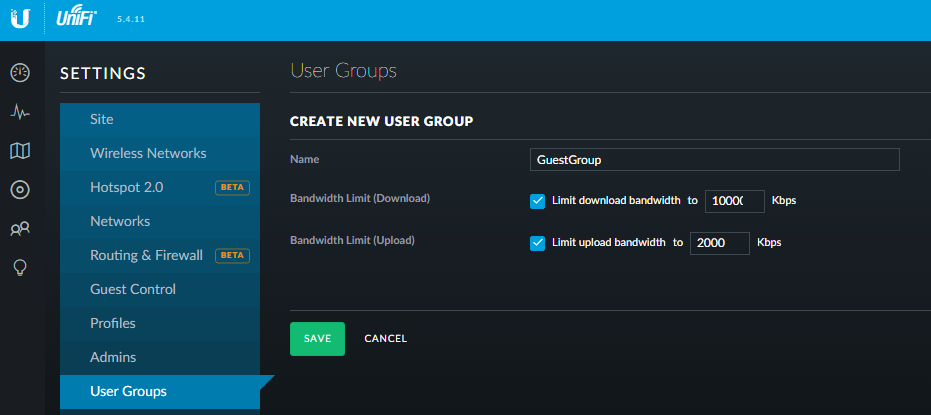This screenshot has height=415, width=931.
Task: Open the Dashboard gauge icon
Action: click(x=20, y=73)
